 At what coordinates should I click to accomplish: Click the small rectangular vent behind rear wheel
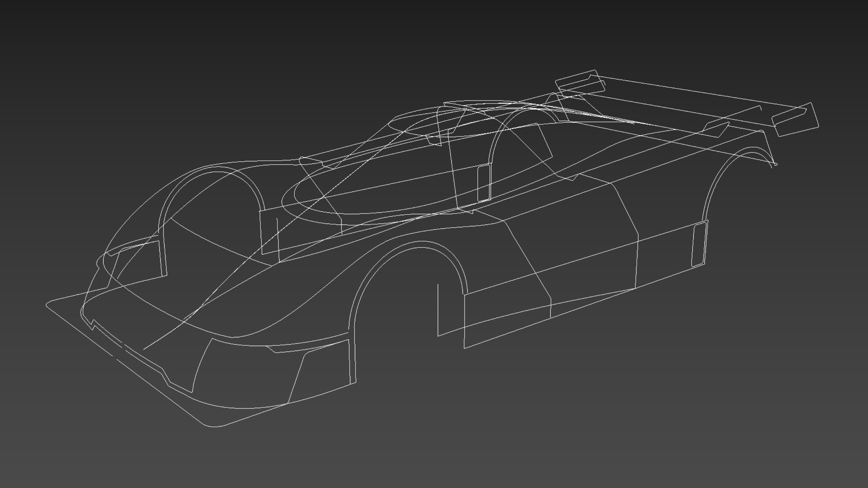(x=699, y=245)
